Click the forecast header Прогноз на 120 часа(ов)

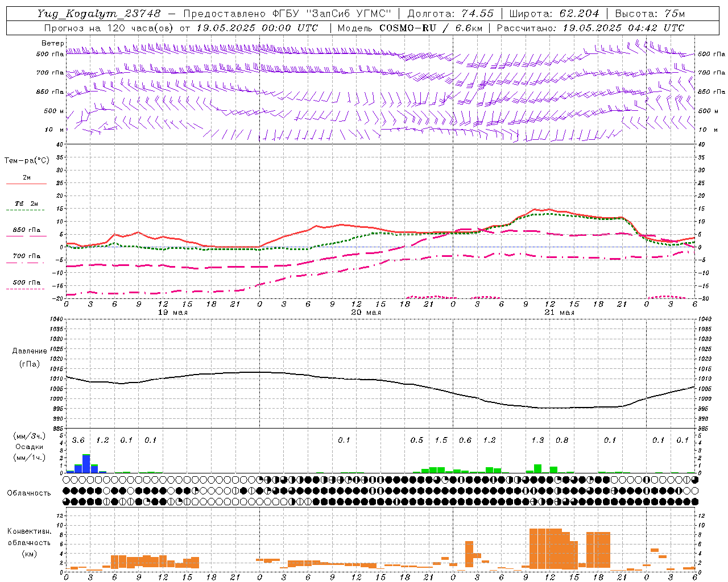pyautogui.click(x=109, y=28)
